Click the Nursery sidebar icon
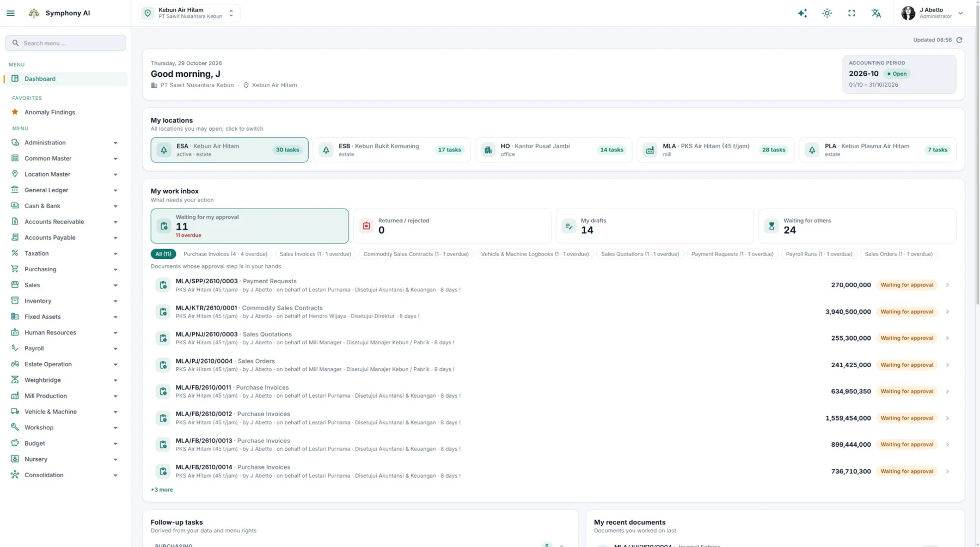 [x=15, y=459]
